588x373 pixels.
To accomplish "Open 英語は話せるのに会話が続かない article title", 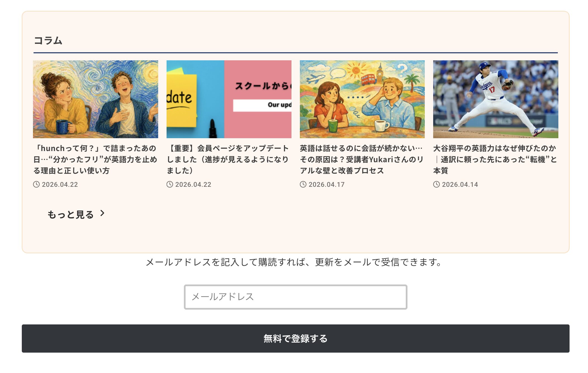I will pyautogui.click(x=362, y=159).
